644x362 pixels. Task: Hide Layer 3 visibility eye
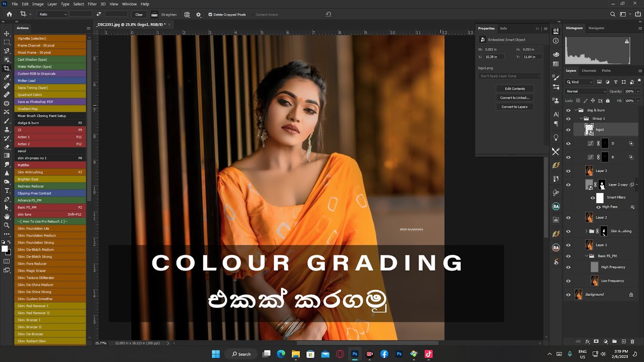coord(569,171)
